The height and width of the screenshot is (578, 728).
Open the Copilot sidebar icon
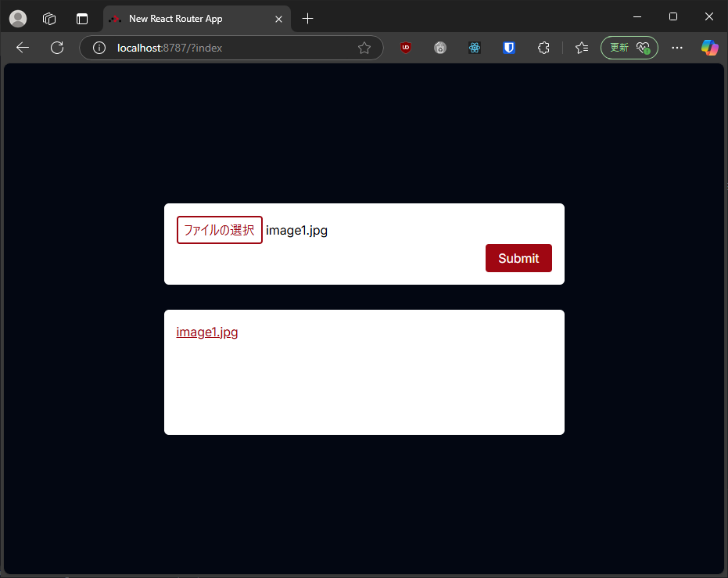(710, 48)
